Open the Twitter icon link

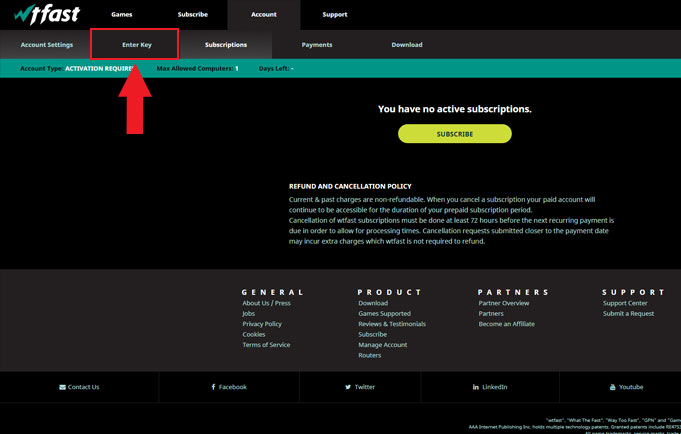click(x=348, y=387)
